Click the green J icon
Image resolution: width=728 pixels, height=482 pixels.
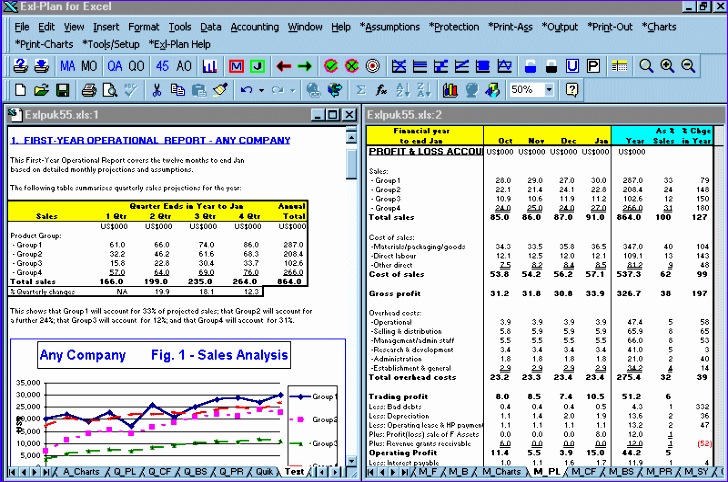(258, 66)
